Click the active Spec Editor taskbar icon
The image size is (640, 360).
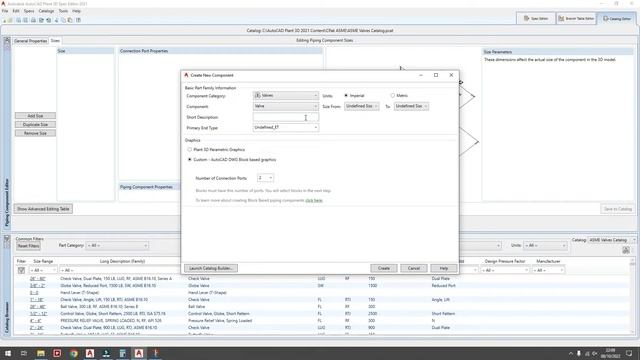tap(139, 353)
